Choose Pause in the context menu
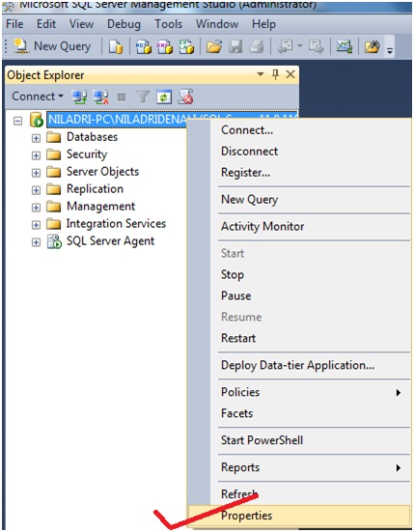Image resolution: width=414 pixels, height=532 pixels. (x=298, y=295)
